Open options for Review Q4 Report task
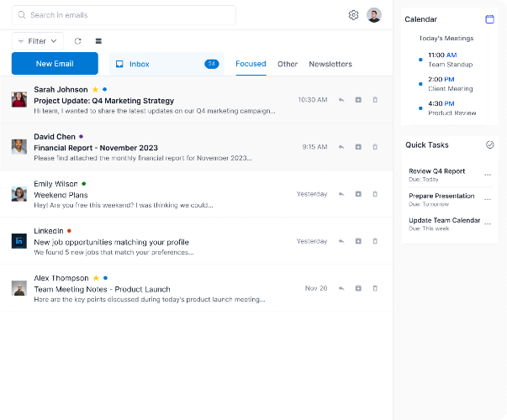The height and width of the screenshot is (420, 507). point(488,175)
